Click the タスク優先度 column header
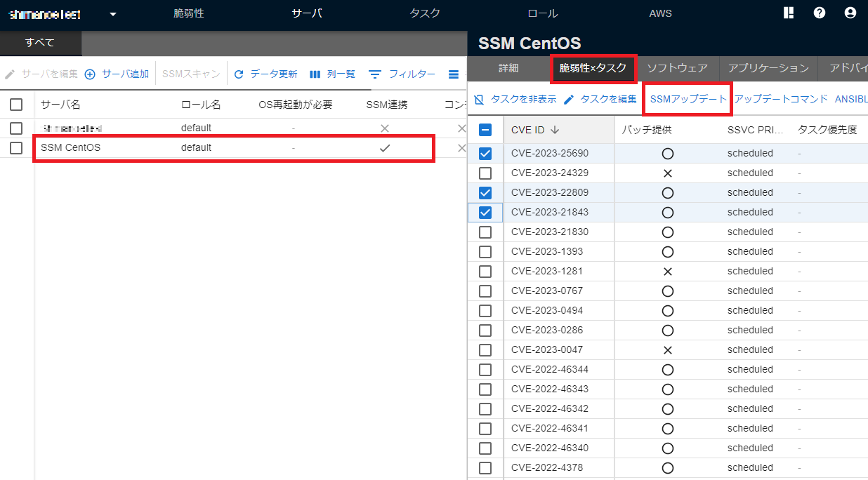The image size is (868, 480). pyautogui.click(x=827, y=130)
